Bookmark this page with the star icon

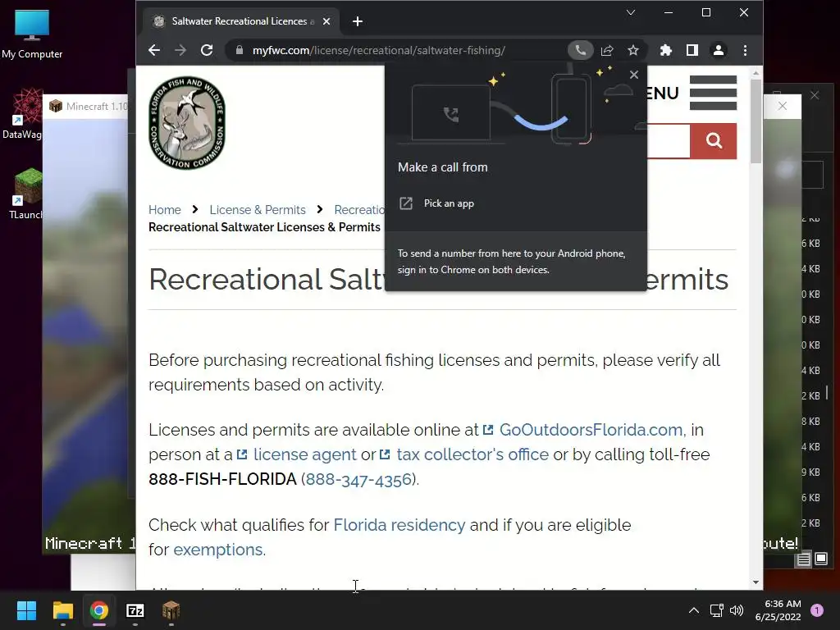tap(633, 50)
